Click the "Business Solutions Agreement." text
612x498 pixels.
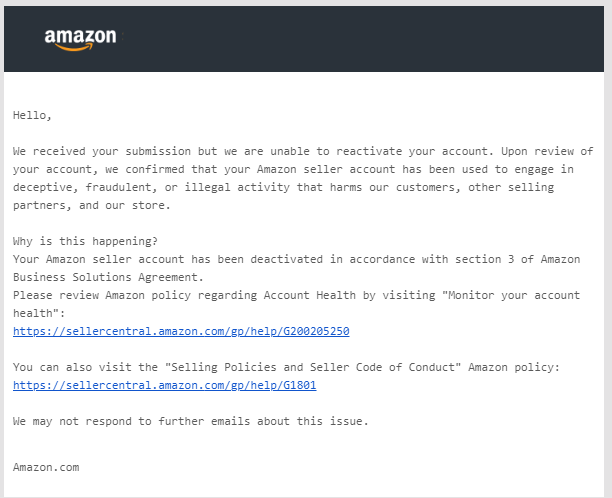point(108,277)
